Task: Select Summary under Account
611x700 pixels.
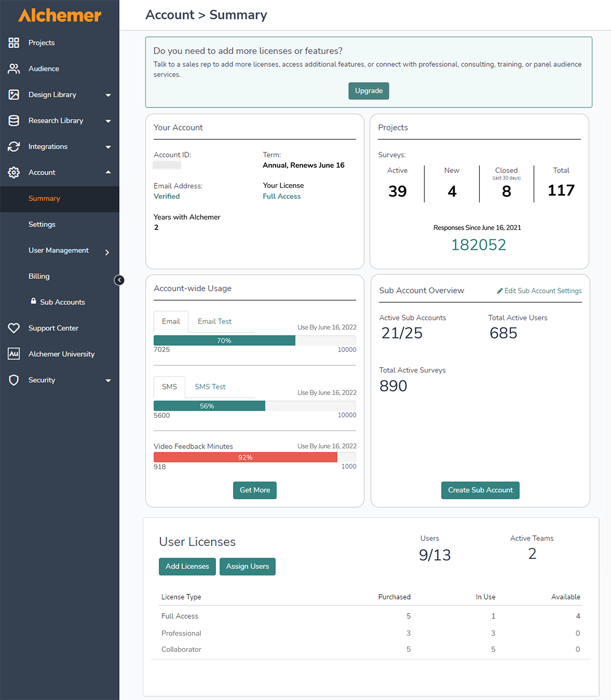Action: tap(60, 199)
